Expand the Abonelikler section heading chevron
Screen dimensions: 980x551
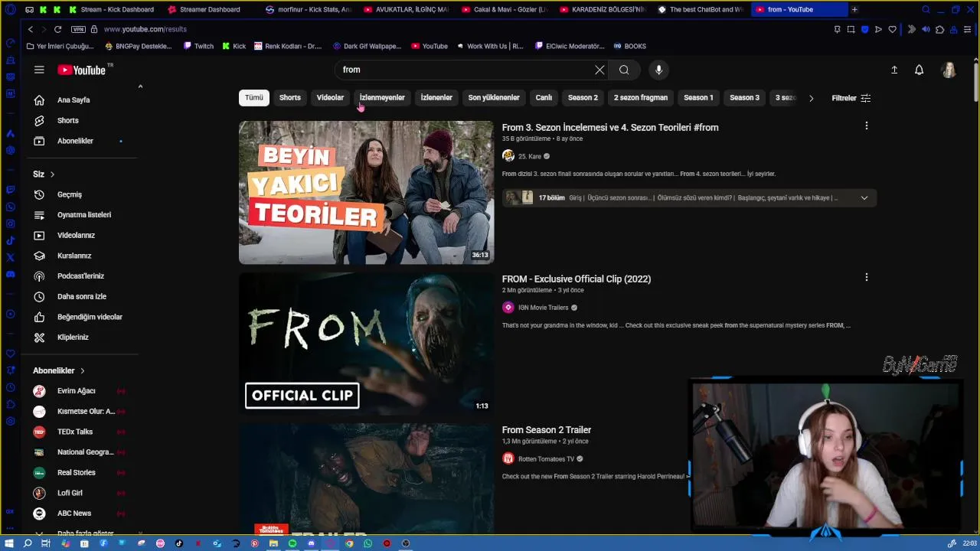82,370
